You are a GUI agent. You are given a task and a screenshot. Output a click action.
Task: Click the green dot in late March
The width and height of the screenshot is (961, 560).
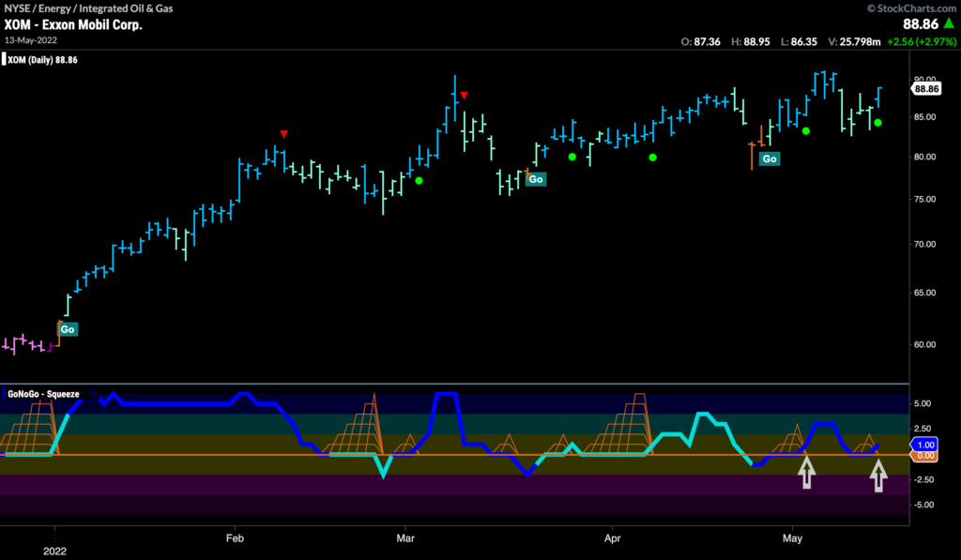pyautogui.click(x=572, y=157)
